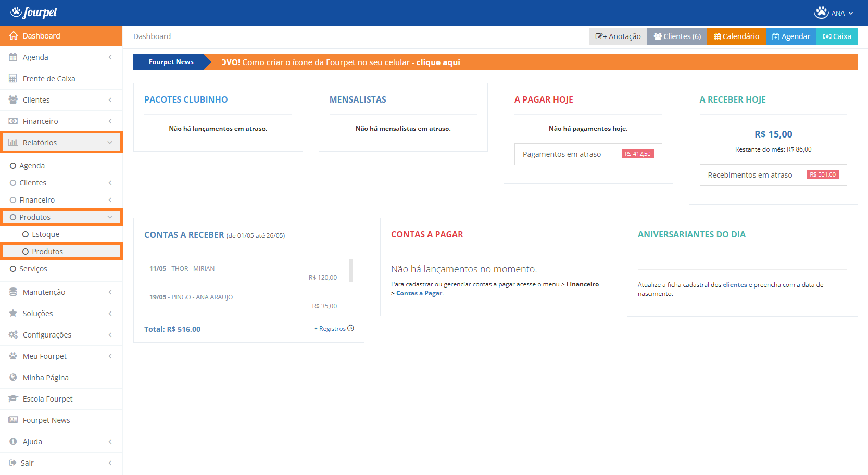Select Estoque report under Produtos
The width and height of the screenshot is (868, 475).
[x=61, y=234]
